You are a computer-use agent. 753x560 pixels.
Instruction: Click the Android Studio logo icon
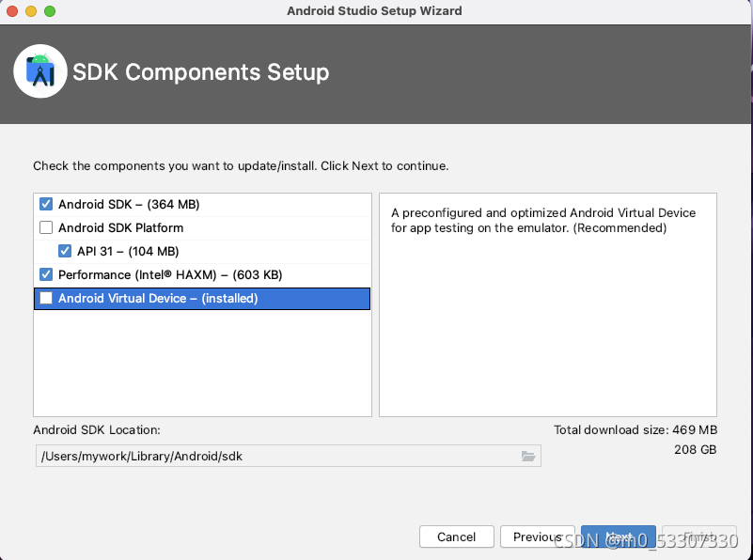[40, 71]
